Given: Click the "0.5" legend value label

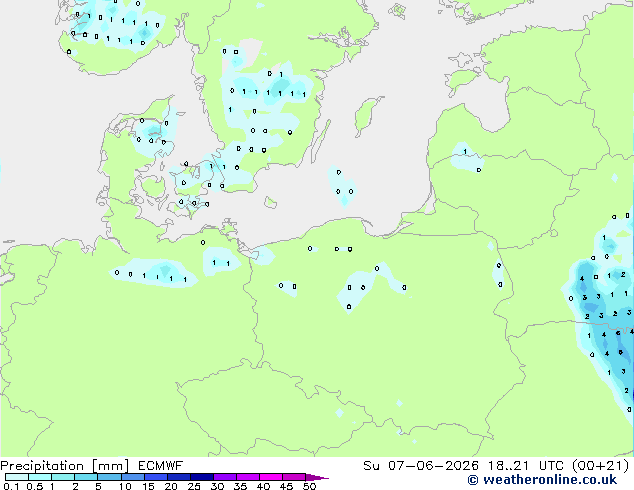Looking at the screenshot, I should [x=35, y=486].
